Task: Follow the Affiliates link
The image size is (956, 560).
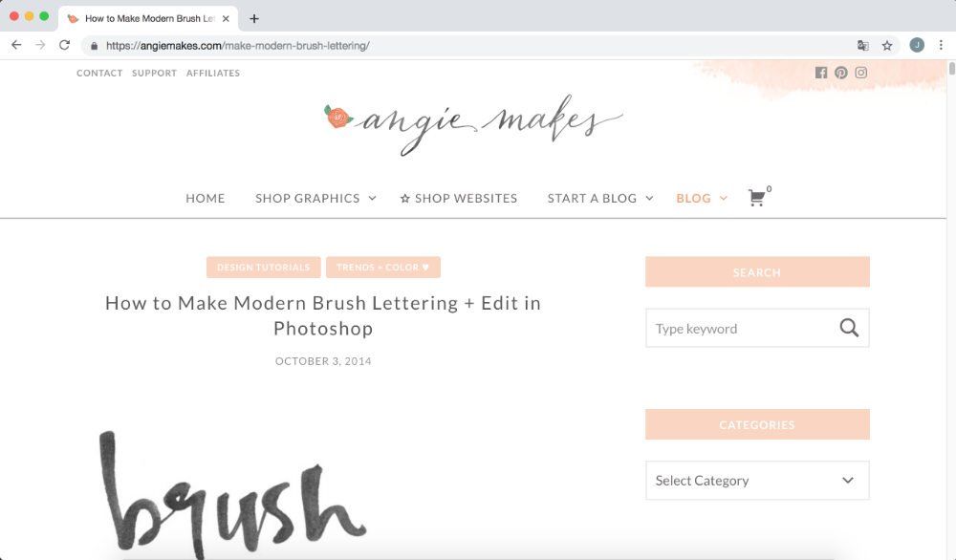Action: 213,74
